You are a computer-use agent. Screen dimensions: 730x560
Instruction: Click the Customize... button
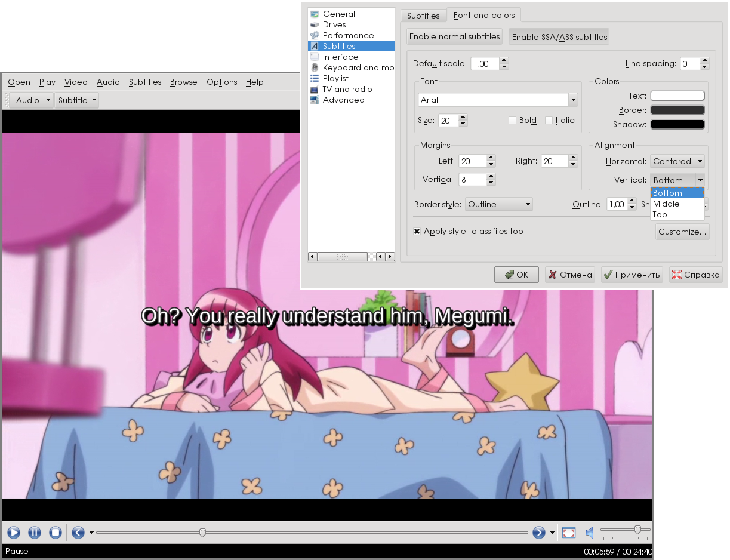click(682, 232)
